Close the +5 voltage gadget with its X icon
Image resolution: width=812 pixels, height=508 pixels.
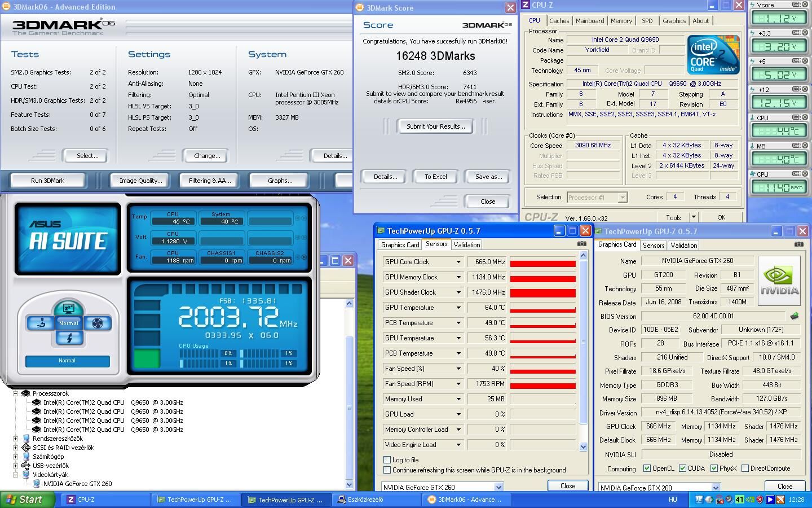coord(805,61)
